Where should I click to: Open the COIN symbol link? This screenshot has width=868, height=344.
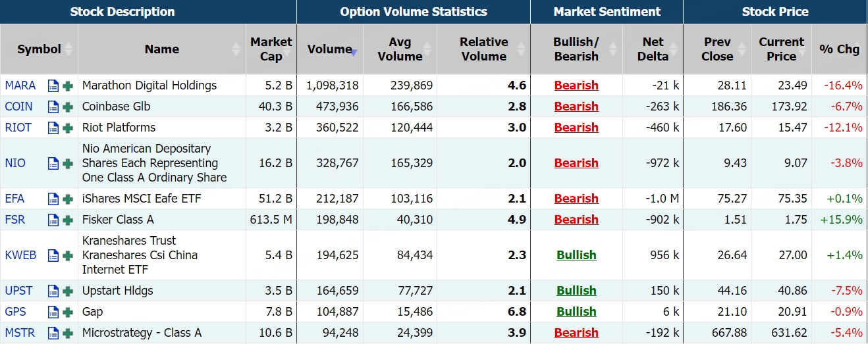click(x=18, y=107)
